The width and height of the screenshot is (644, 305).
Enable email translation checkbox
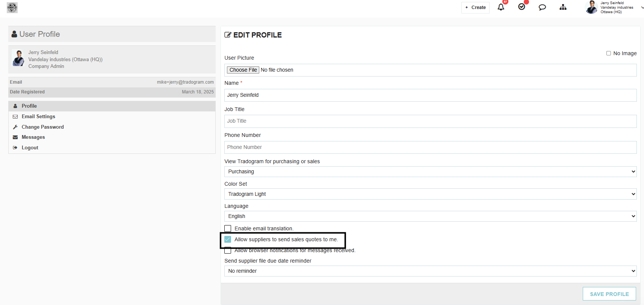[228, 228]
